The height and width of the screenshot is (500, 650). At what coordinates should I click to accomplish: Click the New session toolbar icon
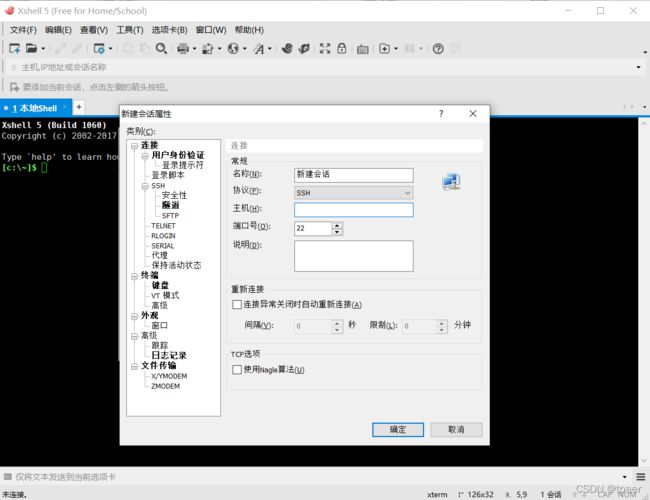(x=15, y=49)
